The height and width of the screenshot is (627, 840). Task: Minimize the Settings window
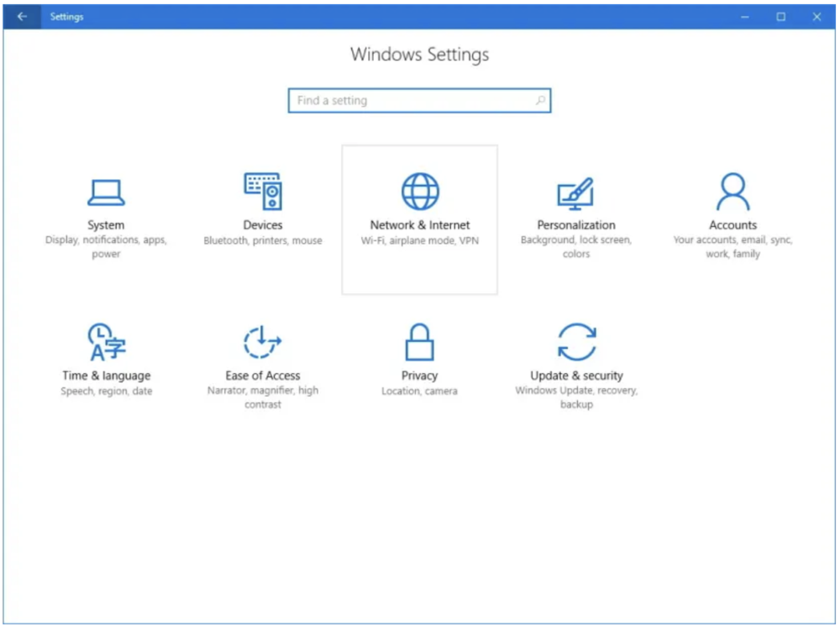point(744,17)
